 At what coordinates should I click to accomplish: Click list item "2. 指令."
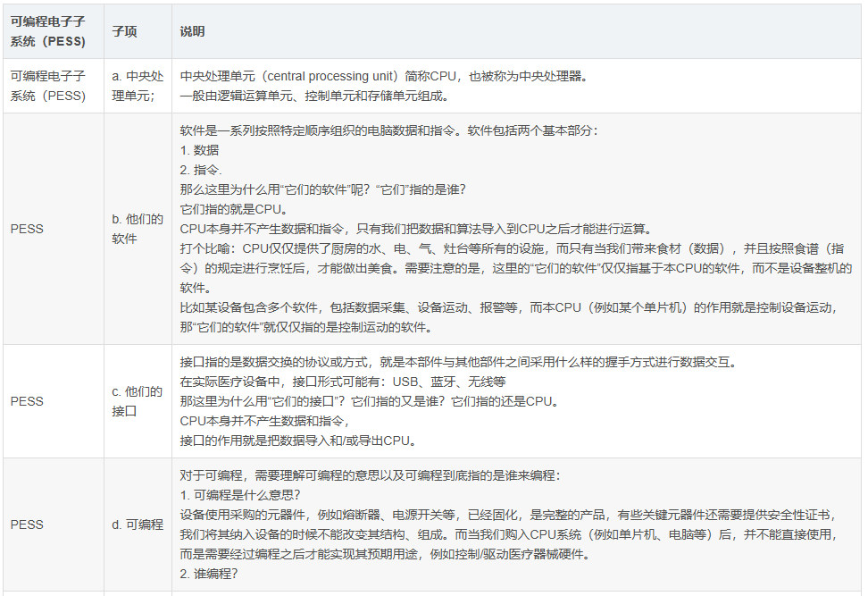(x=201, y=170)
